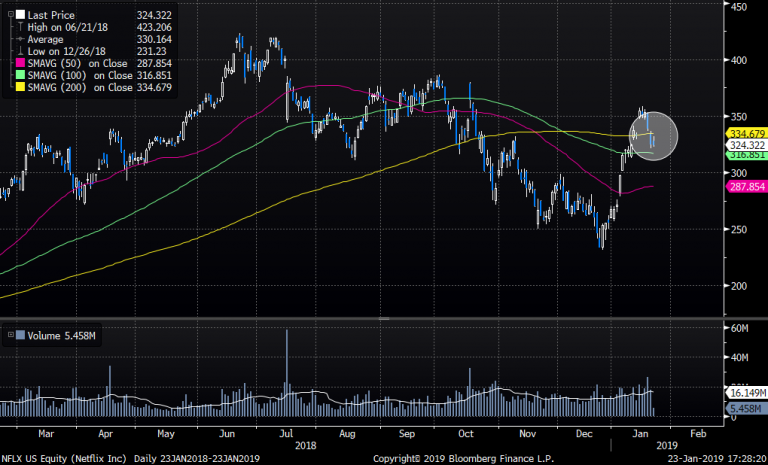Click the 2019 year label
The image size is (768, 465).
click(x=667, y=445)
